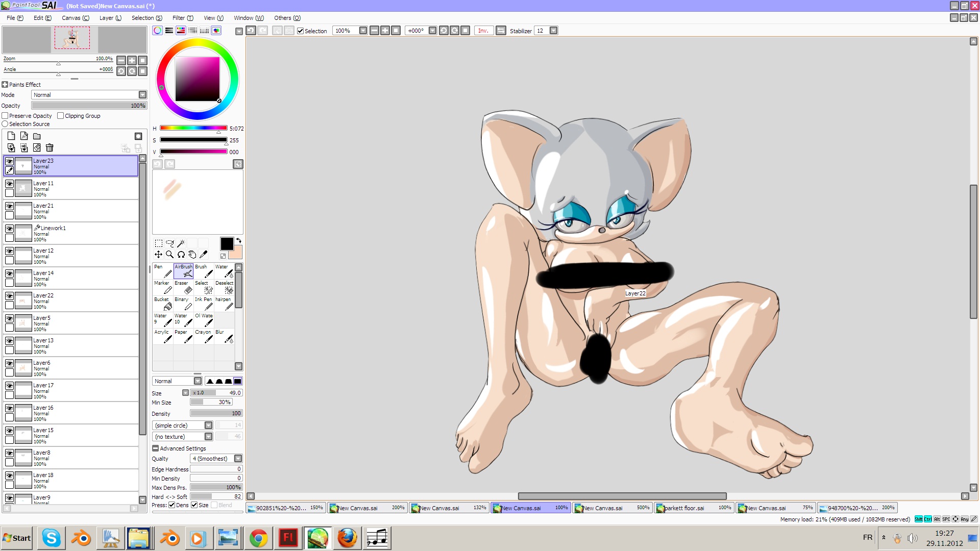
Task: Click the Inv. selection invert button
Action: tap(483, 31)
